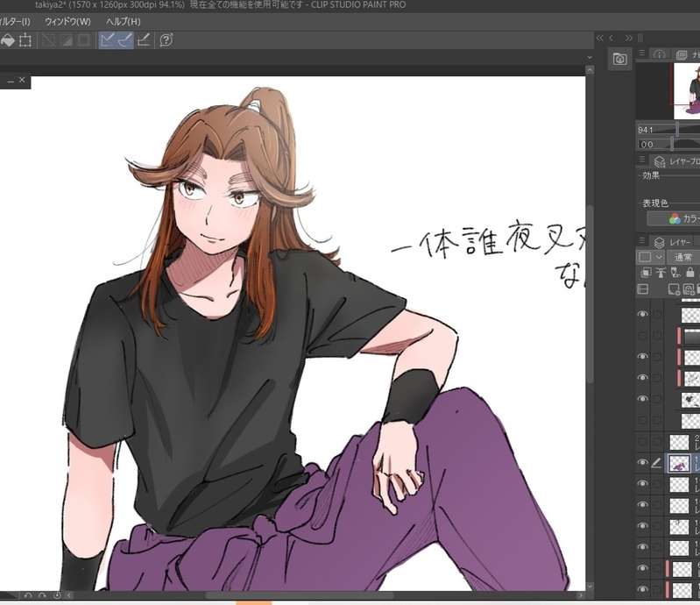Click the rotate canvas left icon
This screenshot has height=605, width=700.
(x=28, y=595)
